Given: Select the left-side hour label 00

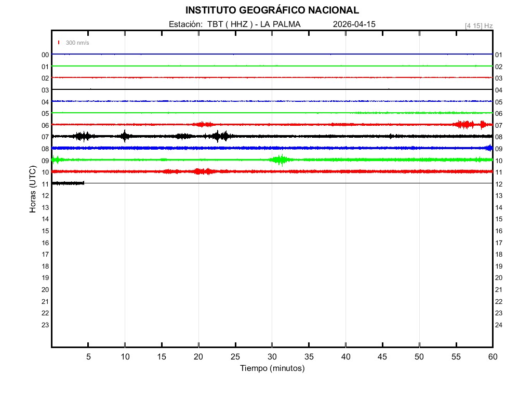Looking at the screenshot, I should (45, 55).
